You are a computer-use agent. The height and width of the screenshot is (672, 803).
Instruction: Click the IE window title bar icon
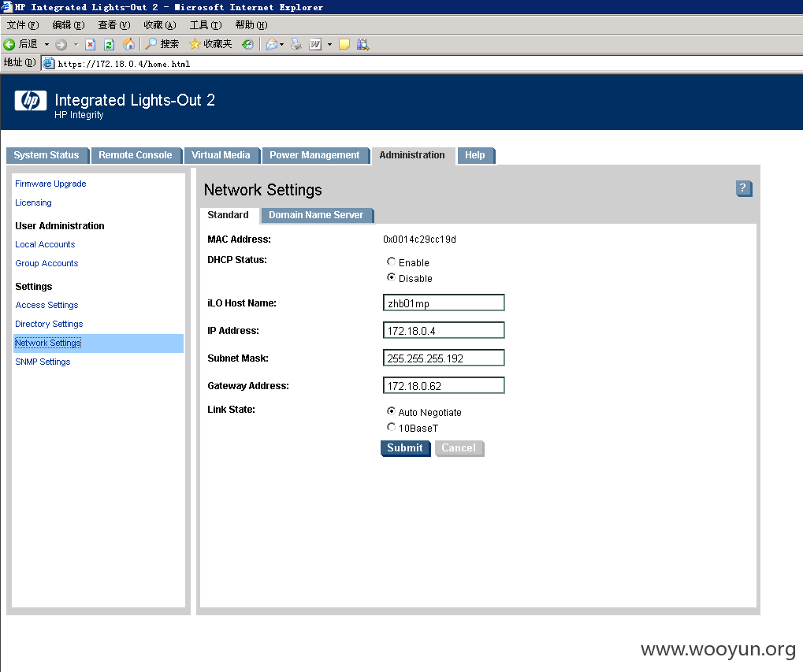6,6
